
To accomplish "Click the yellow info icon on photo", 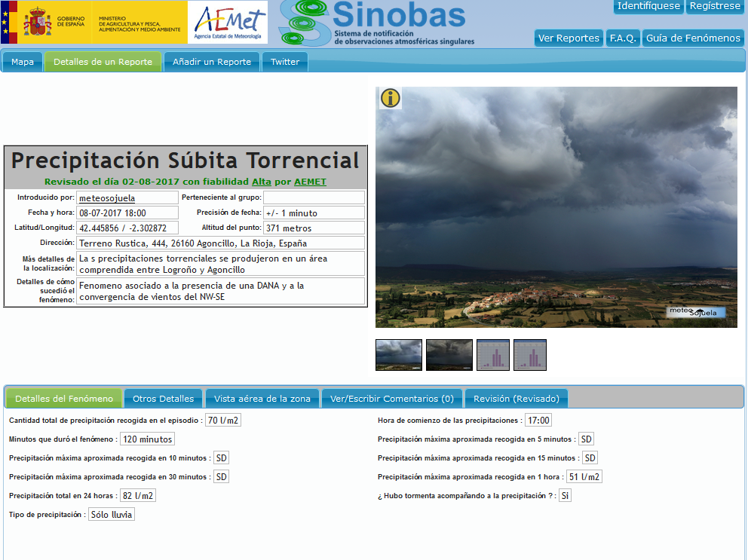I will point(391,98).
